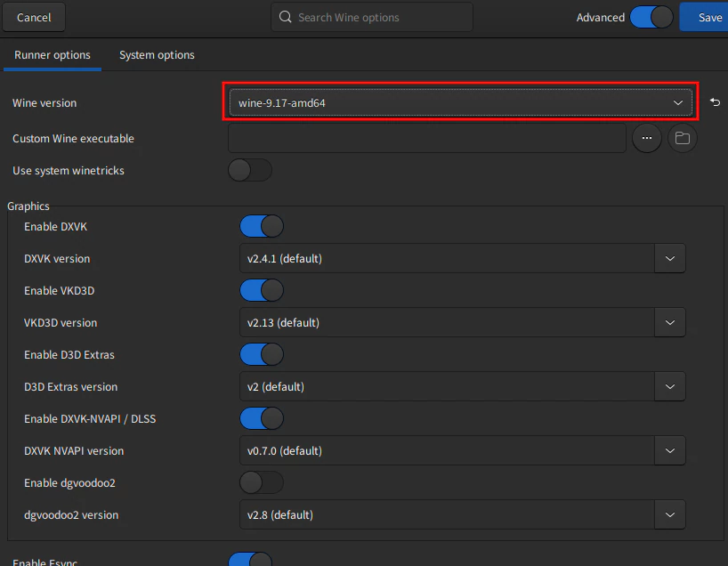Viewport: 728px width, 566px height.
Task: Open the Wine version dropdown
Action: [x=460, y=103]
